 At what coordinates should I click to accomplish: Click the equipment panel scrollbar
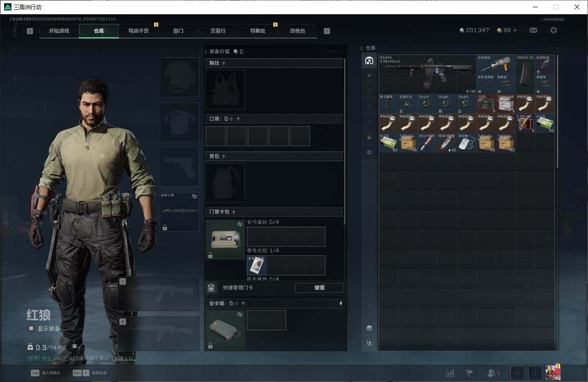345,140
